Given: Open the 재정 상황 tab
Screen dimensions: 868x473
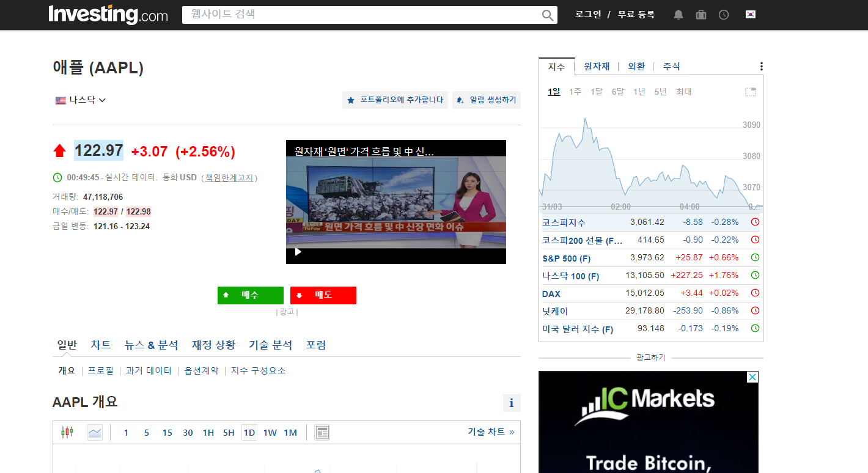Looking at the screenshot, I should tap(213, 345).
